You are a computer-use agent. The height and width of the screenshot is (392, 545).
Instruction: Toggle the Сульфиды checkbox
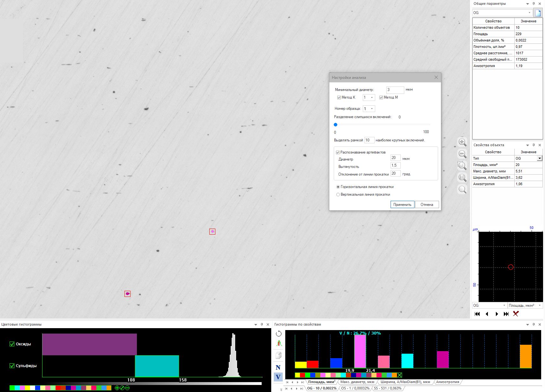tap(12, 366)
